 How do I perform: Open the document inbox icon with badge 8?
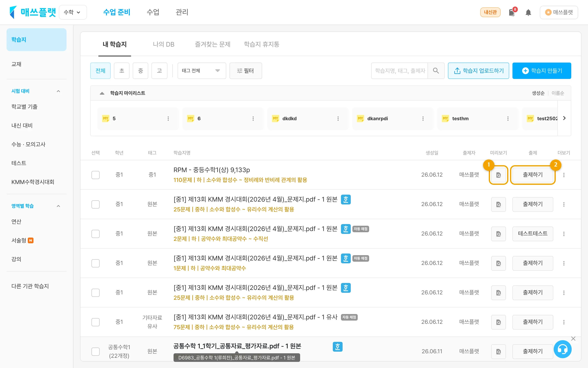point(512,12)
